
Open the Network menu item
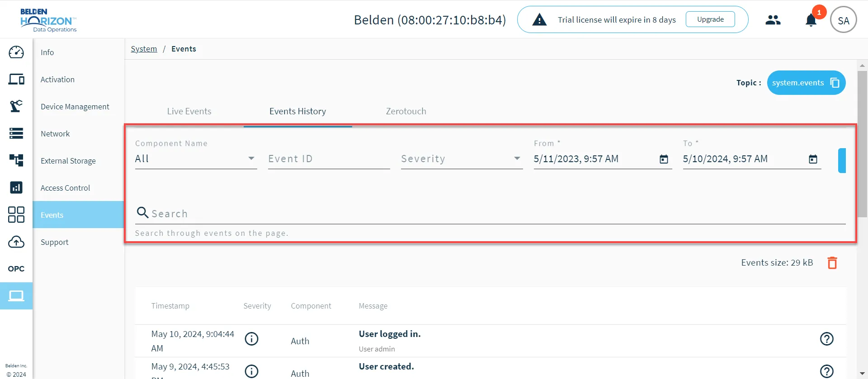(78, 134)
